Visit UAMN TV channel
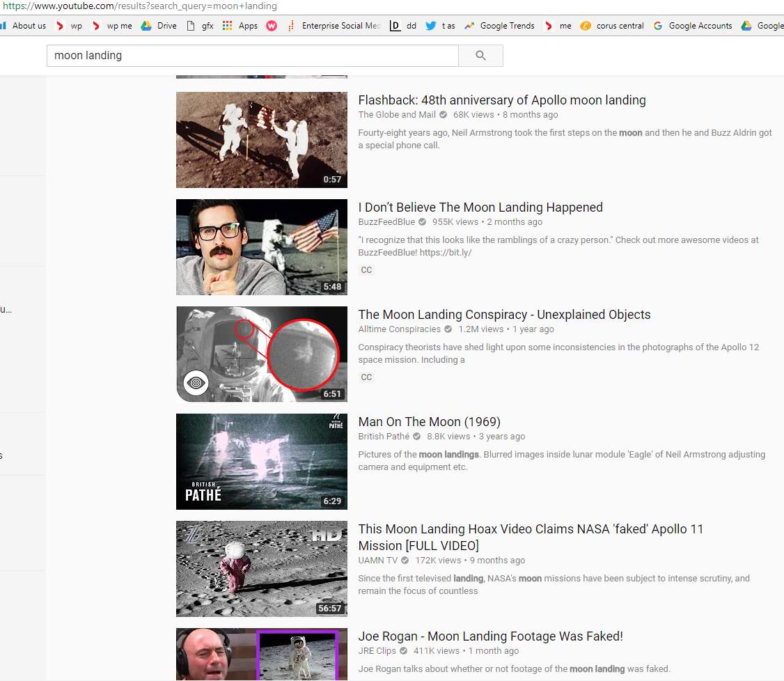784x681 pixels. point(378,560)
